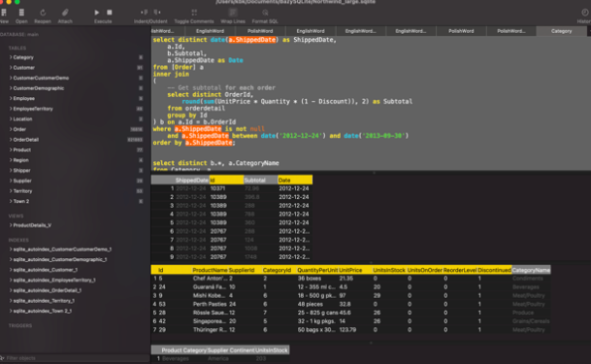Image resolution: width=591 pixels, height=364 pixels.
Task: Click the Indent icon above Indent/Outdent label
Action: pos(144,13)
